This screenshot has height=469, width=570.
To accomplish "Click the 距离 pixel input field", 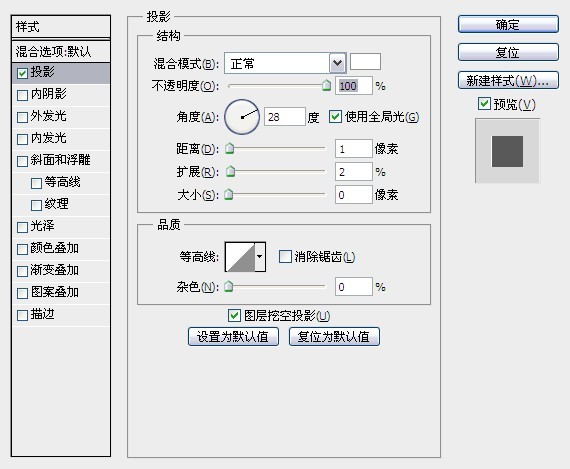I will (x=353, y=149).
